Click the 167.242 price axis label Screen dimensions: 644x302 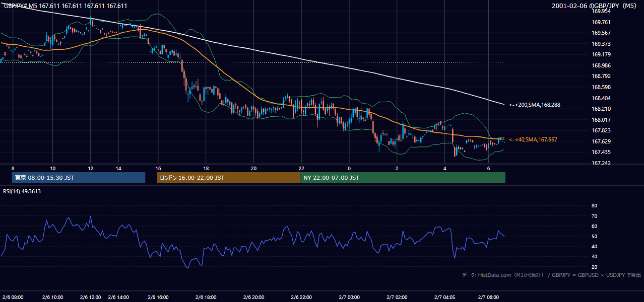pyautogui.click(x=601, y=163)
